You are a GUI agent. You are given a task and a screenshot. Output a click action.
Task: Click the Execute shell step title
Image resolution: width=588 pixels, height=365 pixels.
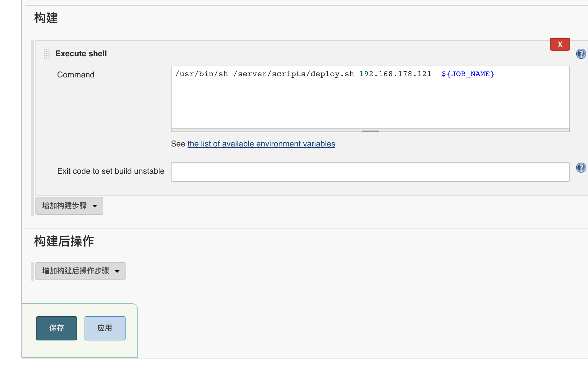coord(81,53)
